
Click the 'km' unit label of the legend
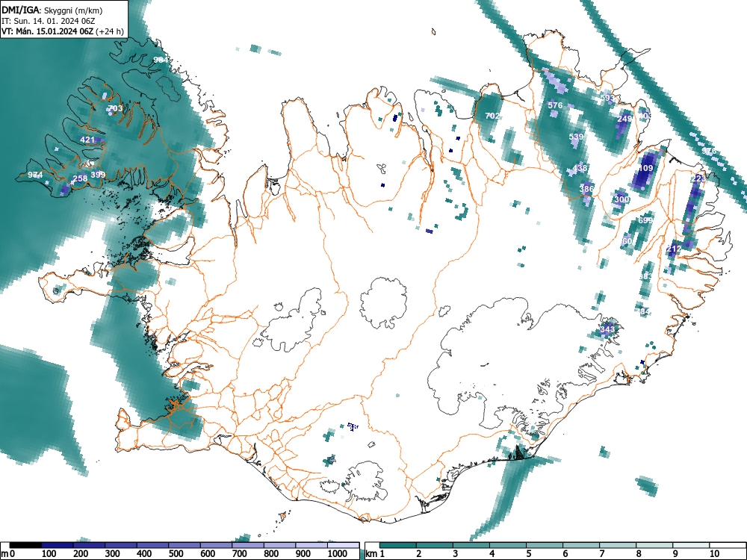tap(371, 554)
